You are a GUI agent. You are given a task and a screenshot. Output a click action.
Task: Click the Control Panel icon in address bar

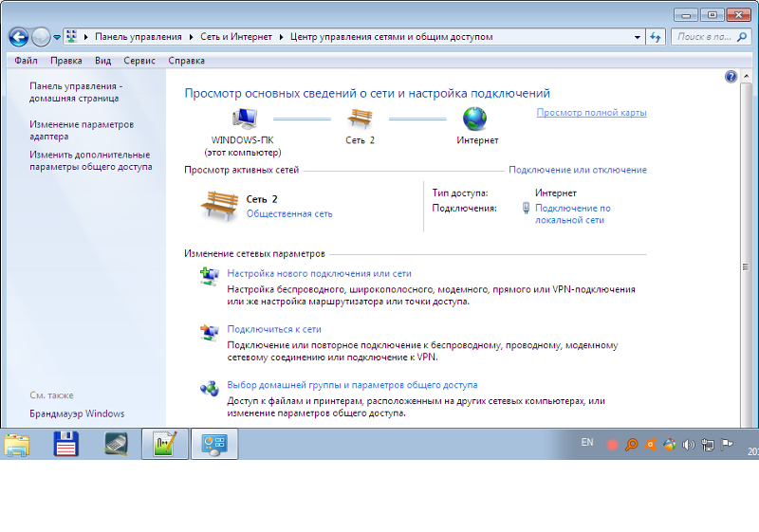(72, 36)
